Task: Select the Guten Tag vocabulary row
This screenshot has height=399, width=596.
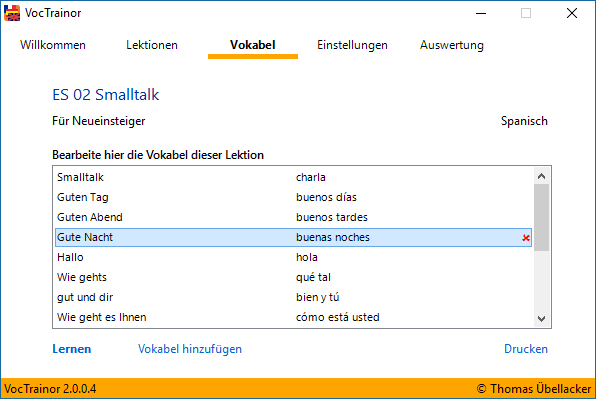Action: 293,197
